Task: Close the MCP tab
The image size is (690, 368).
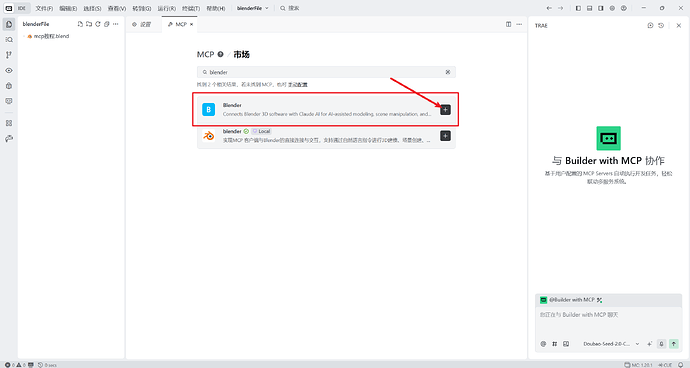Action: 191,24
